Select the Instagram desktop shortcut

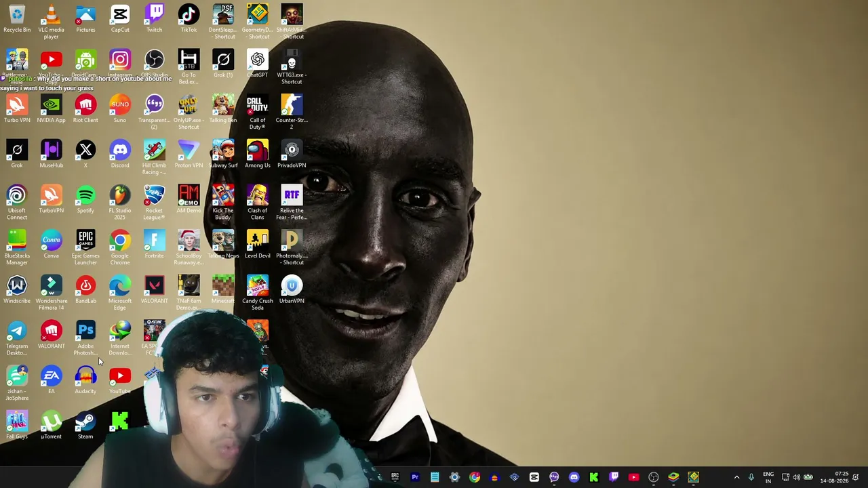point(120,63)
